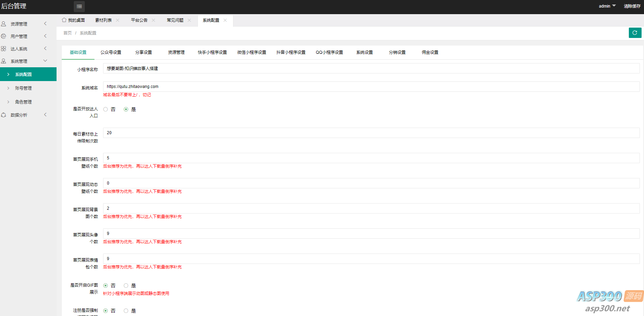Switch to the 常见问题 tab
644x316 pixels.
tap(175, 20)
